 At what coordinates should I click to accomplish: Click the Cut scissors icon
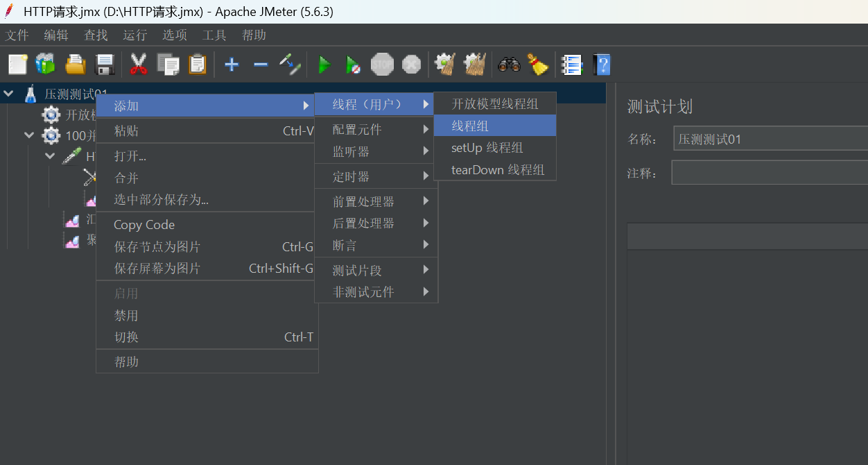coord(139,65)
